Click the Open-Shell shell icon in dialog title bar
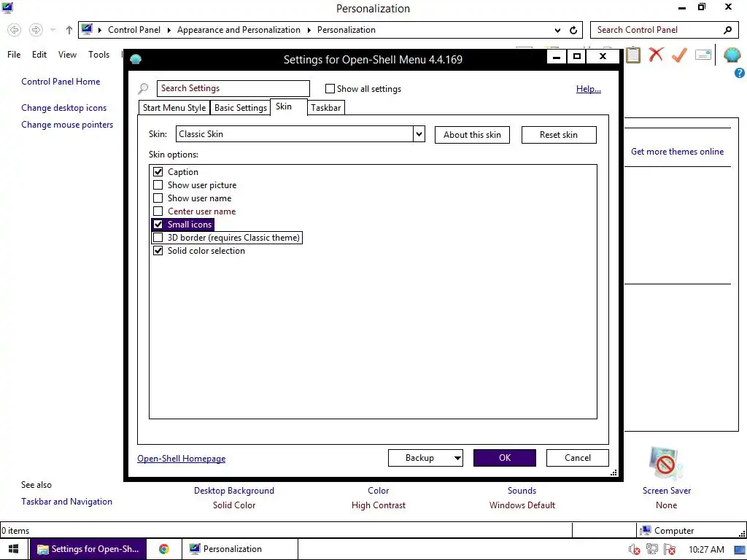Image resolution: width=747 pixels, height=560 pixels. pyautogui.click(x=136, y=60)
